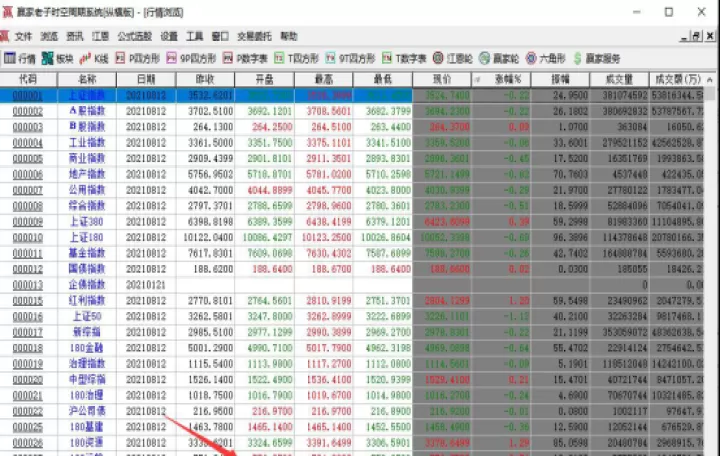Select the T四方形 tool
This screenshot has height=456, width=720.
click(x=296, y=58)
